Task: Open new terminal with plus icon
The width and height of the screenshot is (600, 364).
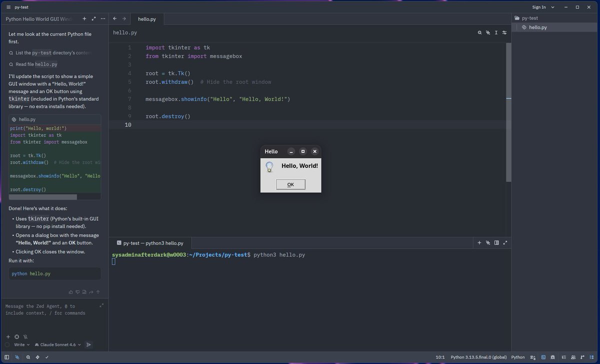Action: [479, 243]
